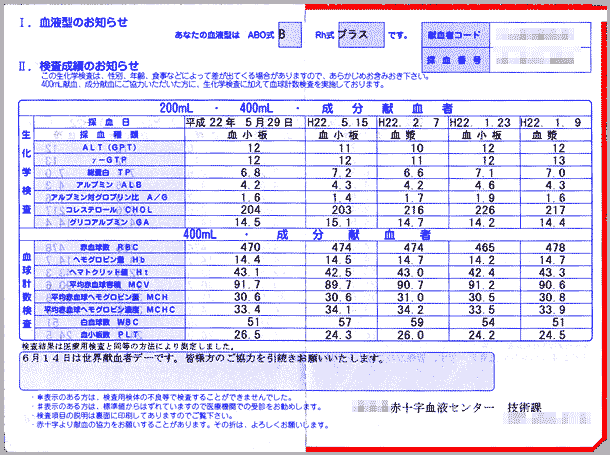Click the note 検査結果は医療用検査と同等の方法

(x=128, y=346)
